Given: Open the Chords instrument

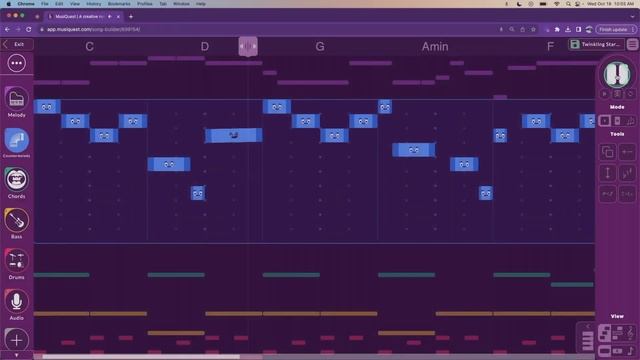Looking at the screenshot, I should (16, 180).
